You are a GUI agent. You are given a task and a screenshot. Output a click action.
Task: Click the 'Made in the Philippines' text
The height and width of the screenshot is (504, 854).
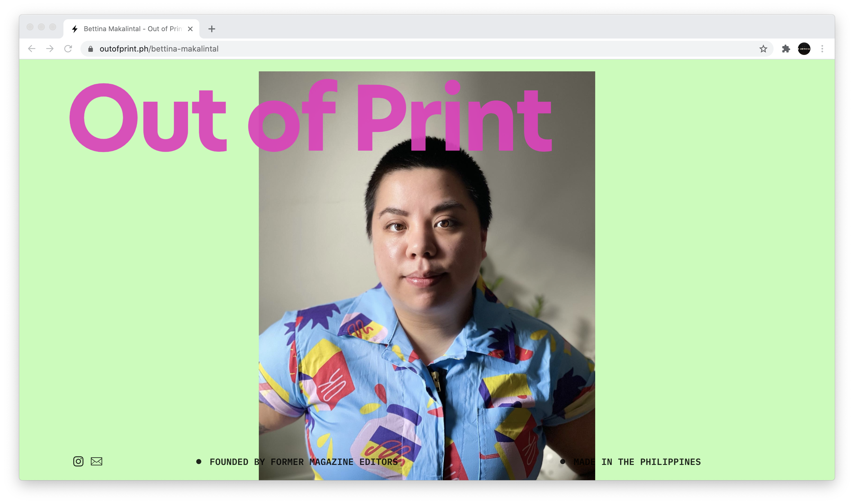(x=637, y=462)
